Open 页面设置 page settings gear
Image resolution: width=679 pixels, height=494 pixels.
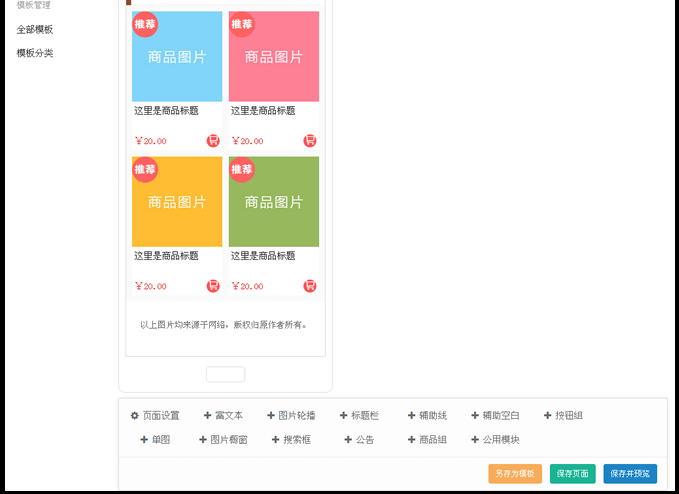(155, 415)
